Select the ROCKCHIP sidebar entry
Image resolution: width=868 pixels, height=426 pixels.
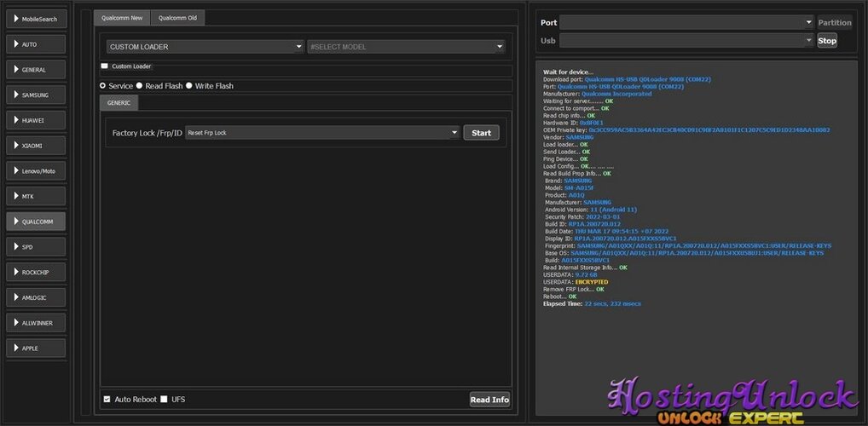click(36, 272)
